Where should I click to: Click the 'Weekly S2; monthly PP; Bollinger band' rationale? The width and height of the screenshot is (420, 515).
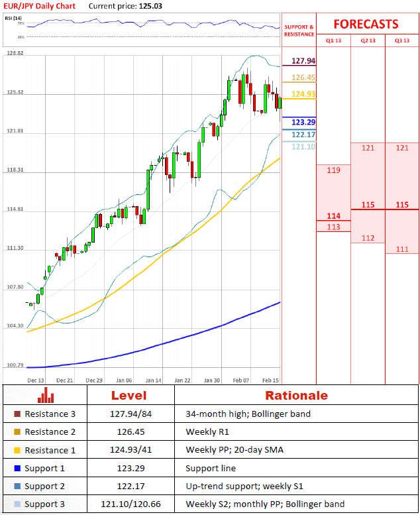coord(265,504)
